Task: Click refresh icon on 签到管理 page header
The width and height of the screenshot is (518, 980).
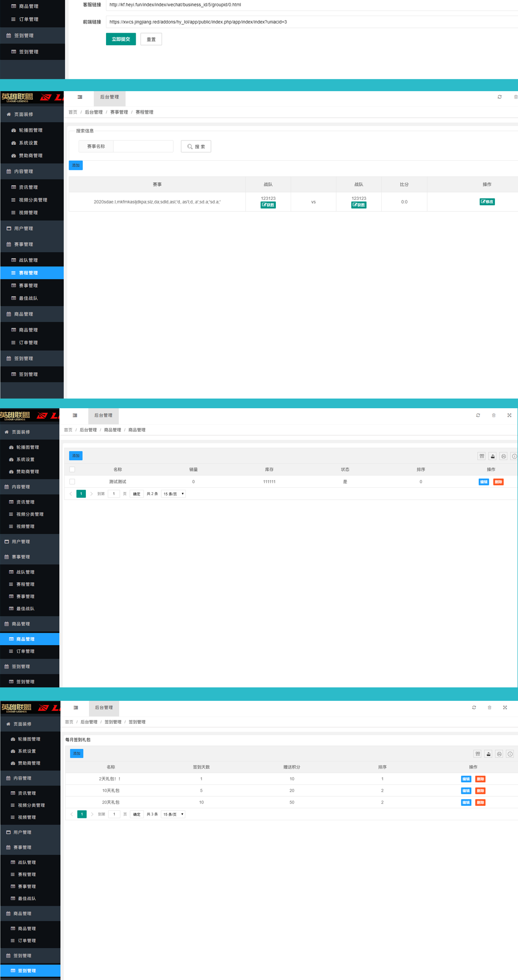Action: click(x=474, y=708)
